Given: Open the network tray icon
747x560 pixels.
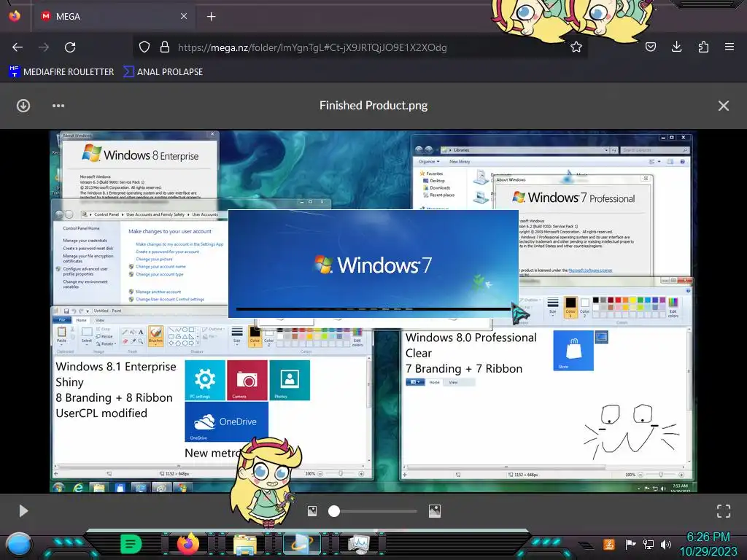Looking at the screenshot, I should (649, 544).
